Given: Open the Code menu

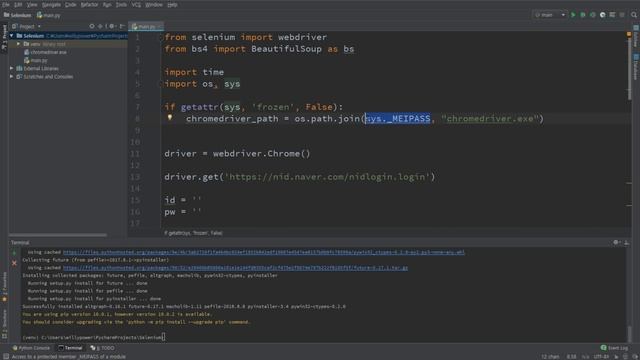Looking at the screenshot, I should coord(71,4).
